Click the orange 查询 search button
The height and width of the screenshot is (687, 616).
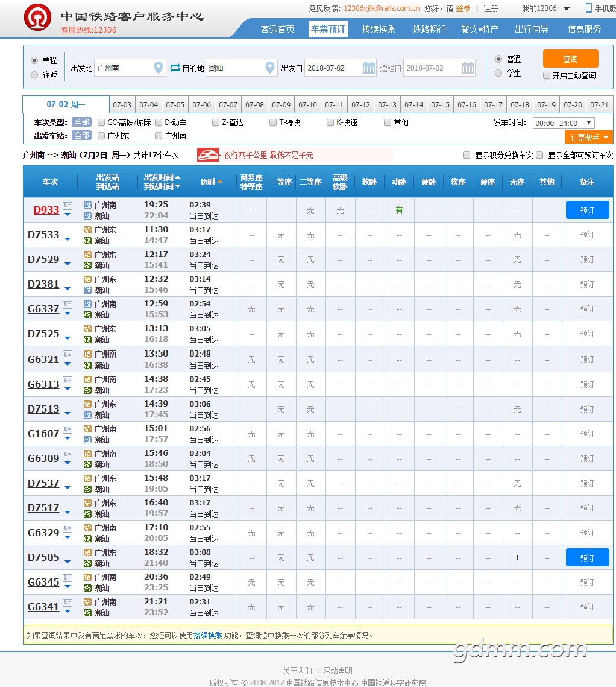570,59
